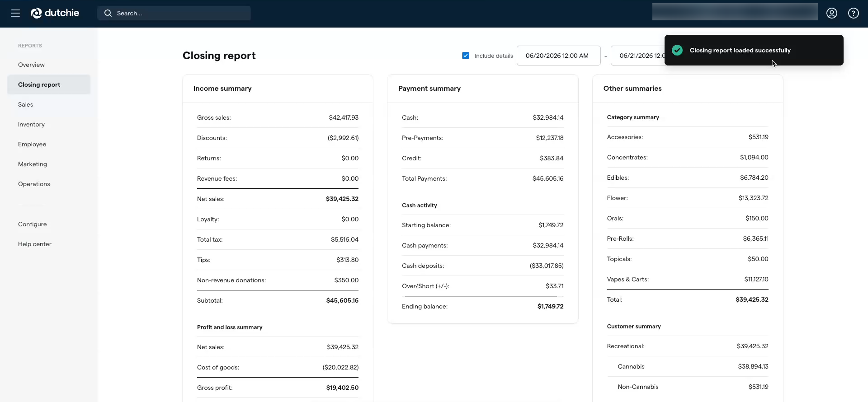Click the green success checkmark icon
Image resolution: width=868 pixels, height=402 pixels.
click(x=677, y=50)
